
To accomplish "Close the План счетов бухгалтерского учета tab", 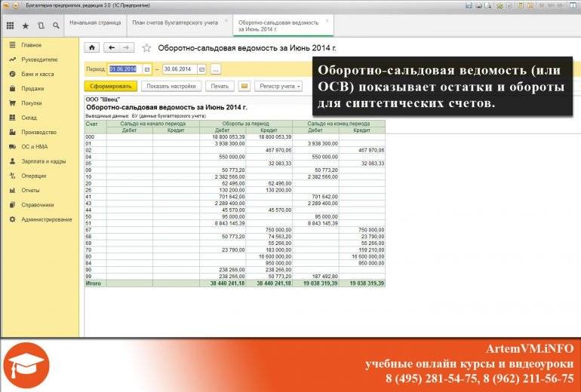I will [x=226, y=20].
